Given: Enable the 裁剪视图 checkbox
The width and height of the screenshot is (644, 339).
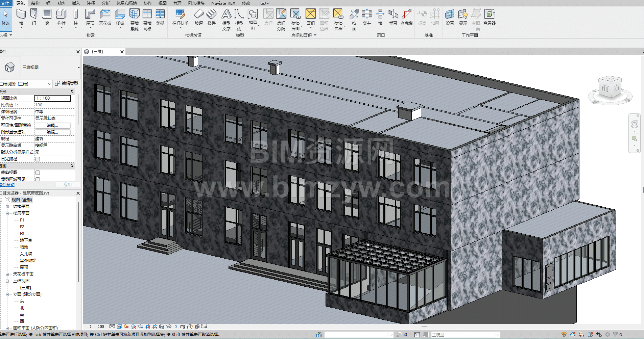Looking at the screenshot, I should pyautogui.click(x=38, y=173).
